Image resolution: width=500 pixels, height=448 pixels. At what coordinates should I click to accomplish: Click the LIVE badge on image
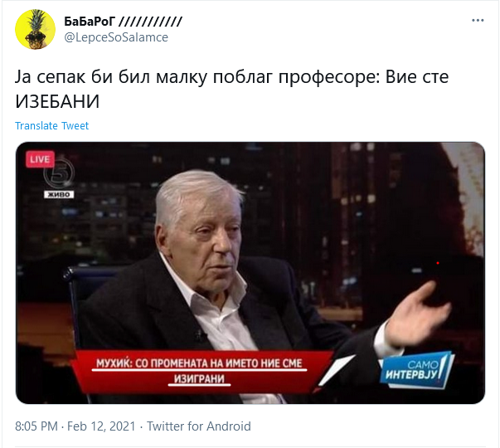tap(40, 159)
